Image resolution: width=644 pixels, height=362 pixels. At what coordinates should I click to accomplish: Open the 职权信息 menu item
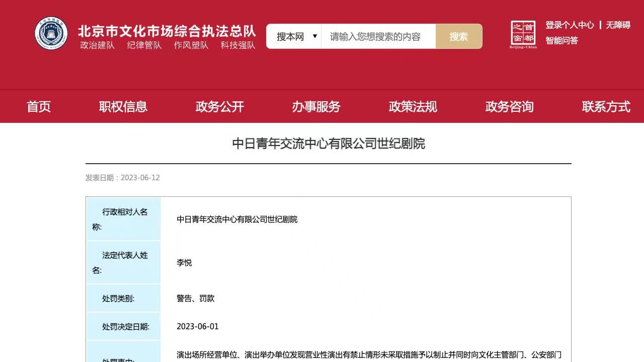tap(123, 107)
